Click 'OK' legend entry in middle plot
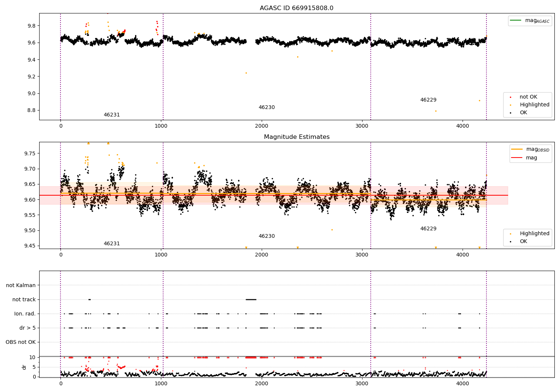This screenshot has width=560, height=392. point(519,242)
